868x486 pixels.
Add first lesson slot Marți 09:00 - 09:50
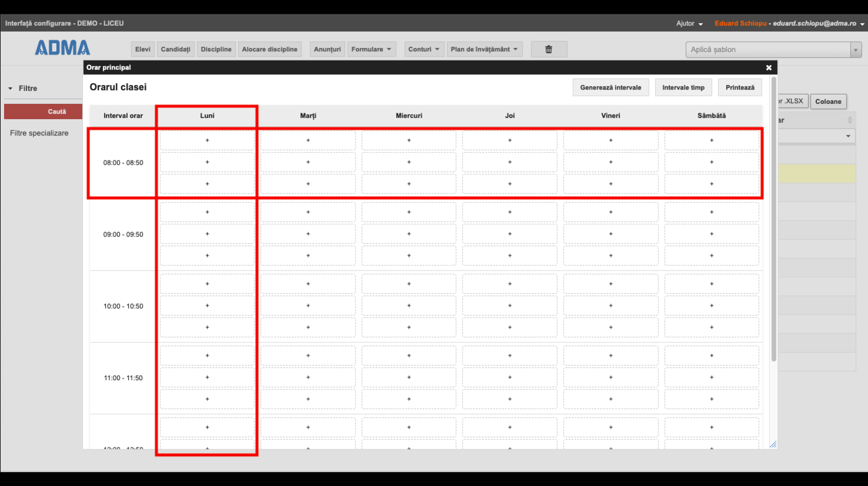pos(308,212)
